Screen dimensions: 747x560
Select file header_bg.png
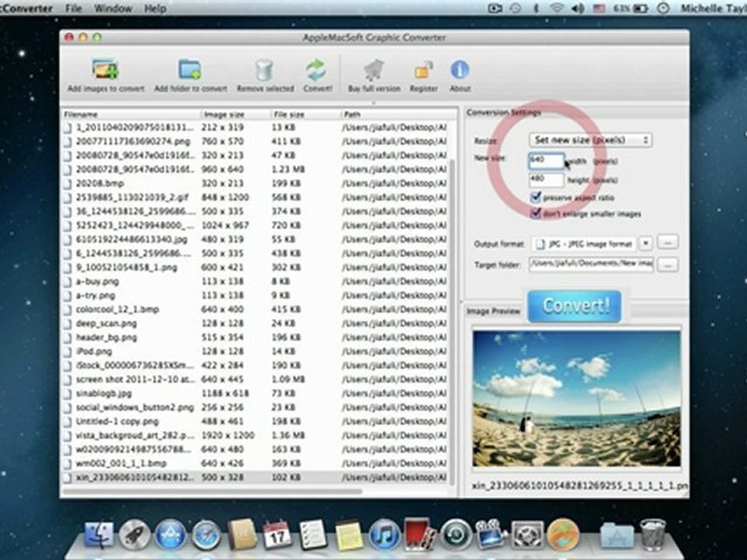255,338
